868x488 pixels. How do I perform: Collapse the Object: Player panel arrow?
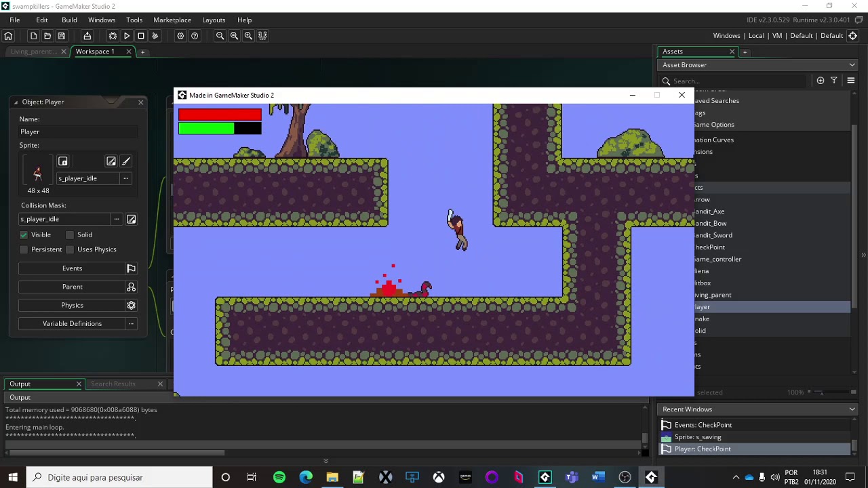coord(16,102)
